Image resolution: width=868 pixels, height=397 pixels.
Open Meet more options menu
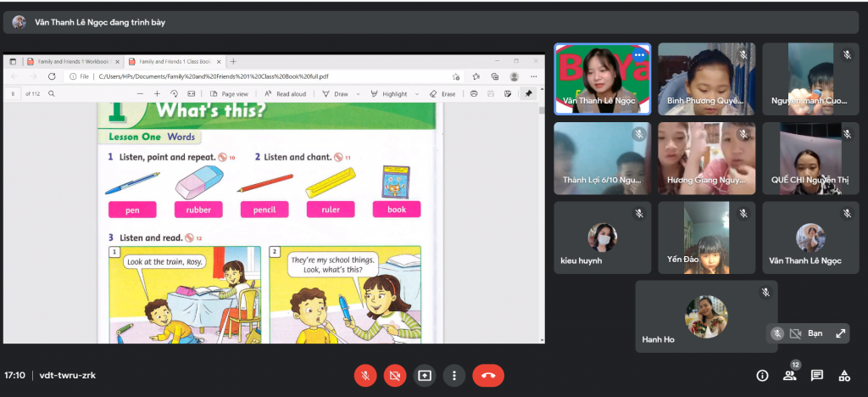coord(455,375)
